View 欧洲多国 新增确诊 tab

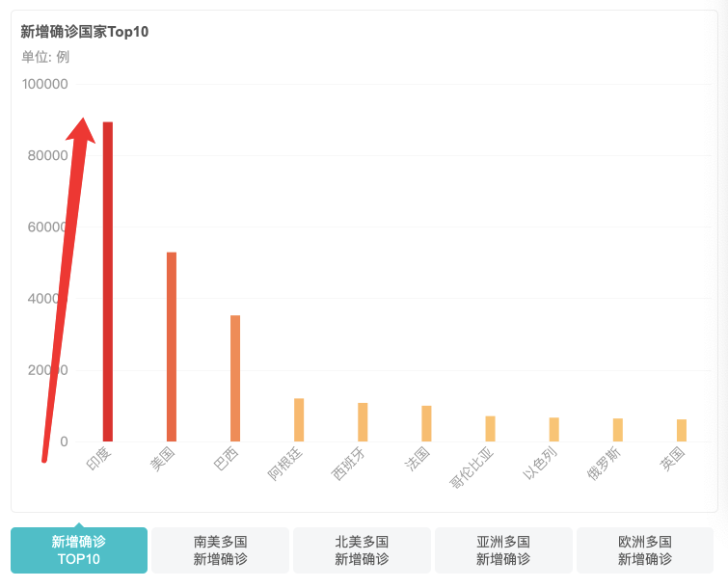coord(645,550)
